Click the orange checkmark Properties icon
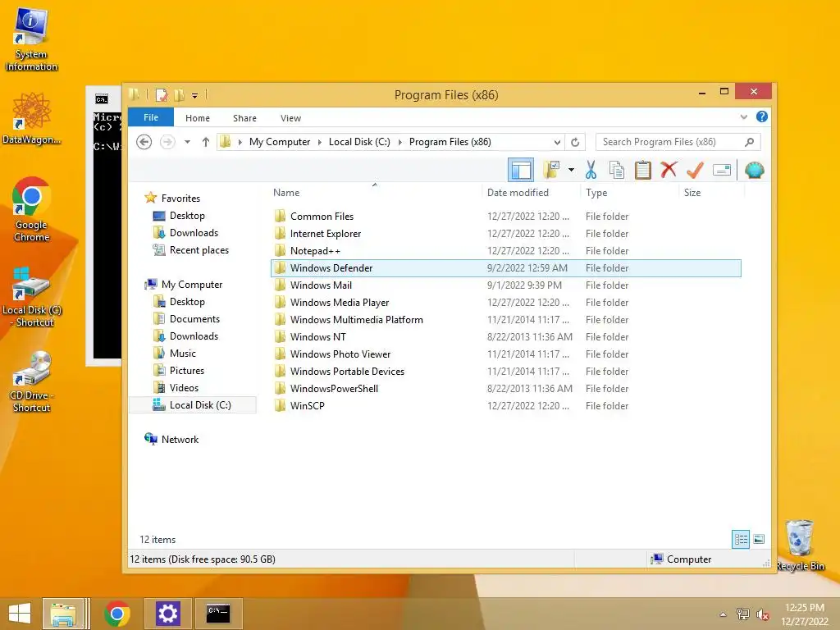Viewport: 840px width, 630px height. pyautogui.click(x=695, y=171)
